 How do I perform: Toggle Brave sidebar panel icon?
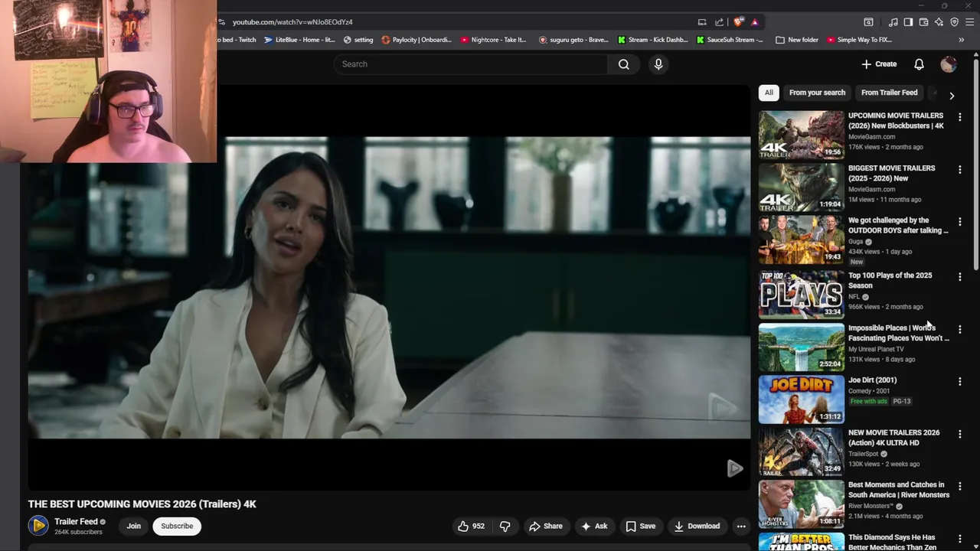click(x=908, y=22)
